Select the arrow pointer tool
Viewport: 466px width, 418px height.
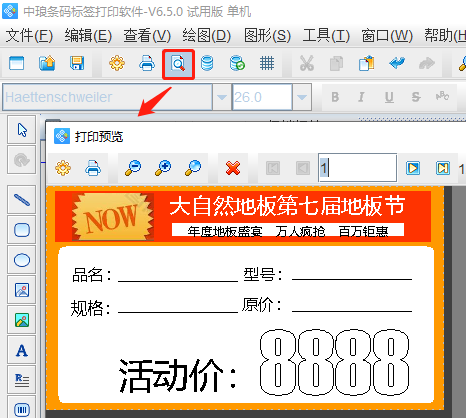(22, 130)
